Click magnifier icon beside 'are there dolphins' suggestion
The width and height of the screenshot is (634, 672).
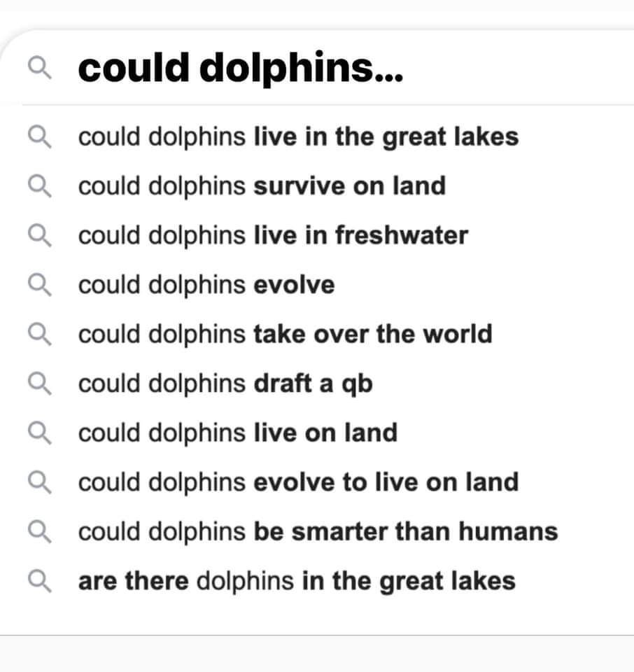(x=38, y=581)
